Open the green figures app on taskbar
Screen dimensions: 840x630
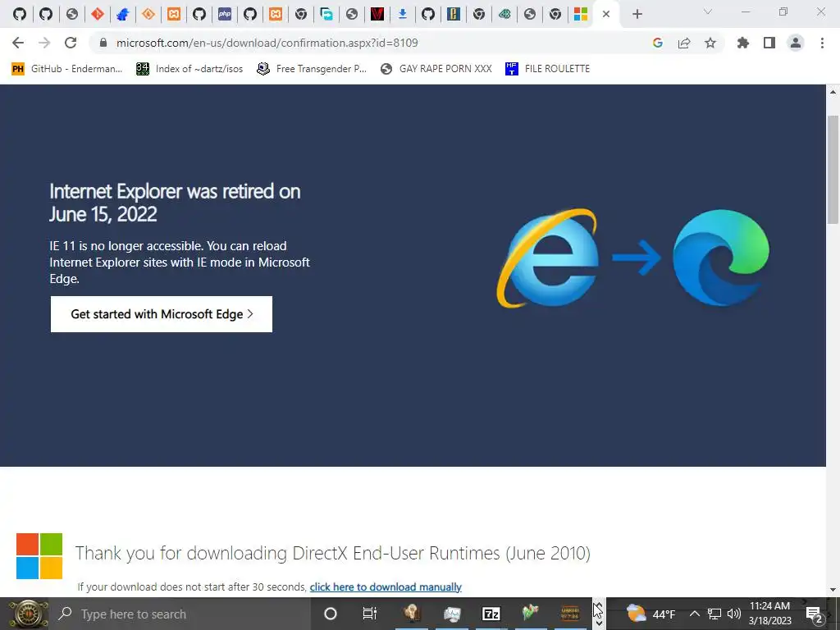530,614
